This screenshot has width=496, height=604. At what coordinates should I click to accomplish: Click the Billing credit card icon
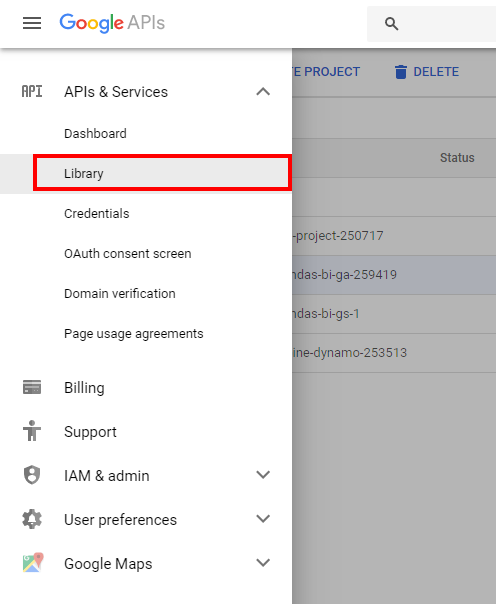[x=32, y=387]
